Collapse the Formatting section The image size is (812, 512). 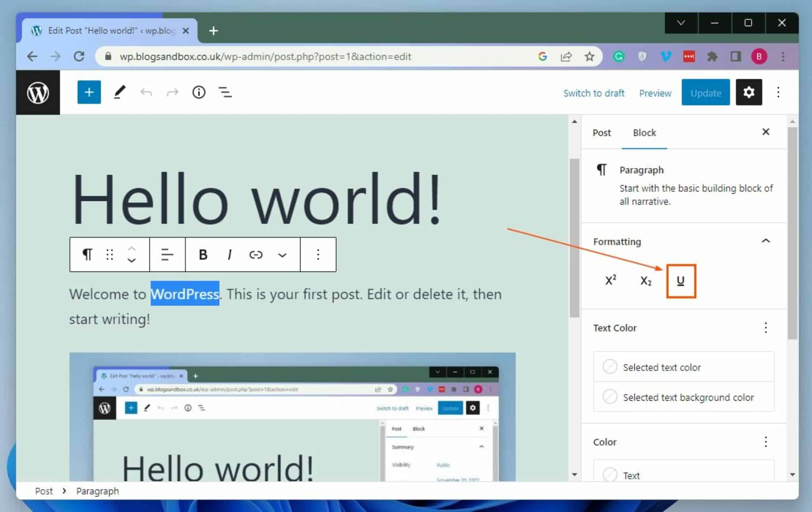pos(766,241)
